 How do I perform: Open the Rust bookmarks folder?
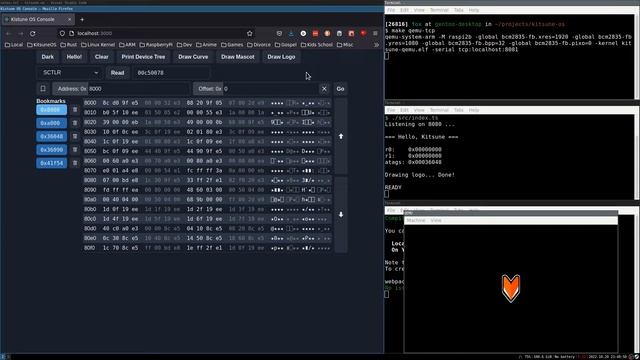click(x=69, y=45)
